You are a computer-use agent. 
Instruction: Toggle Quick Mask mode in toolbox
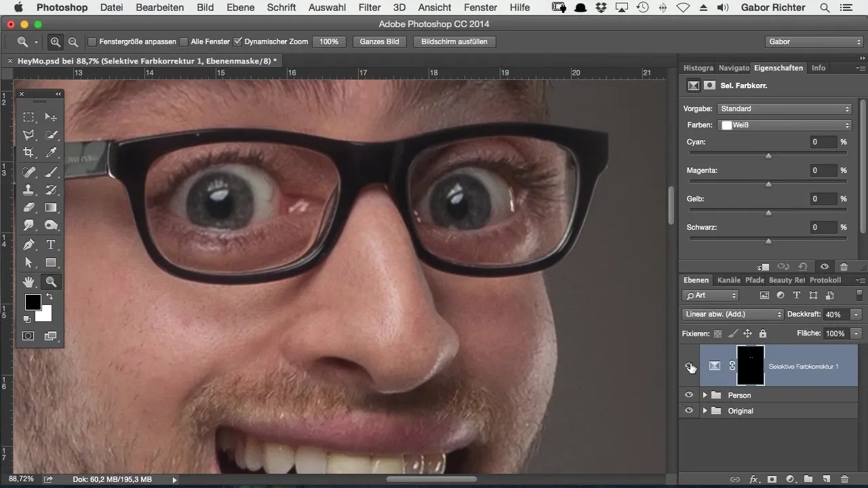pyautogui.click(x=29, y=335)
